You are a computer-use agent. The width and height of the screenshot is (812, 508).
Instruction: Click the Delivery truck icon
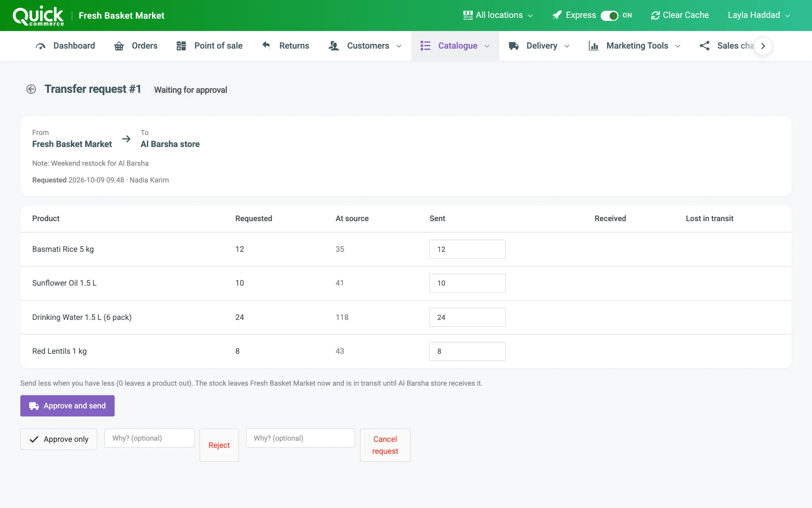pyautogui.click(x=514, y=46)
